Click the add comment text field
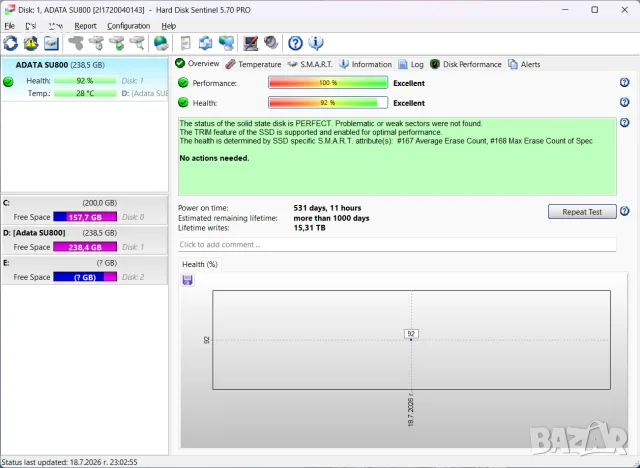 (x=397, y=245)
